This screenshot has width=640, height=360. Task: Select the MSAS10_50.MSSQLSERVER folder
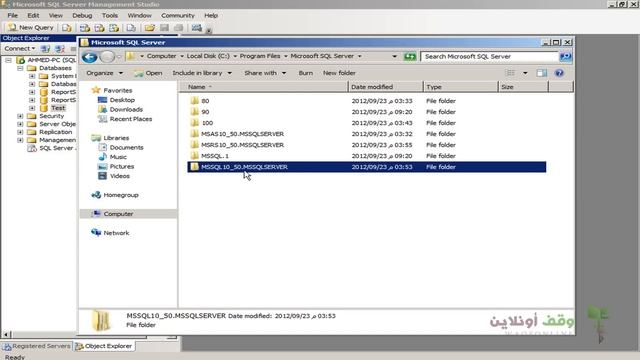coord(242,134)
